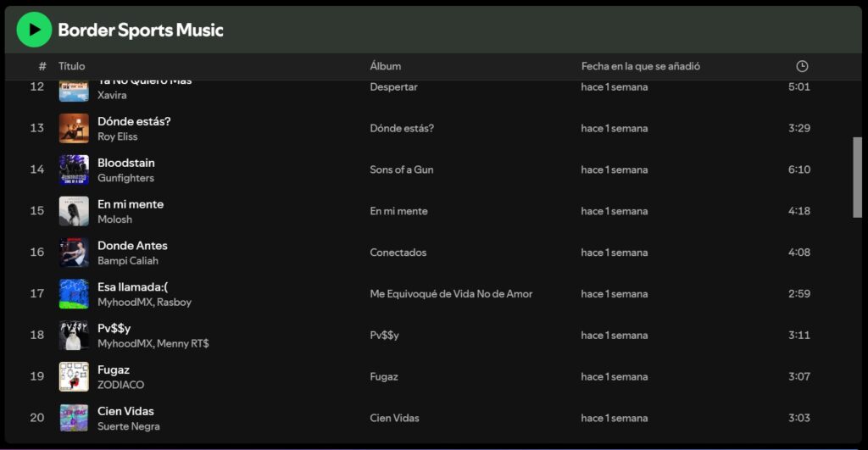Click the 4:18 duration of En mi mente
The height and width of the screenshot is (450, 868).
798,211
